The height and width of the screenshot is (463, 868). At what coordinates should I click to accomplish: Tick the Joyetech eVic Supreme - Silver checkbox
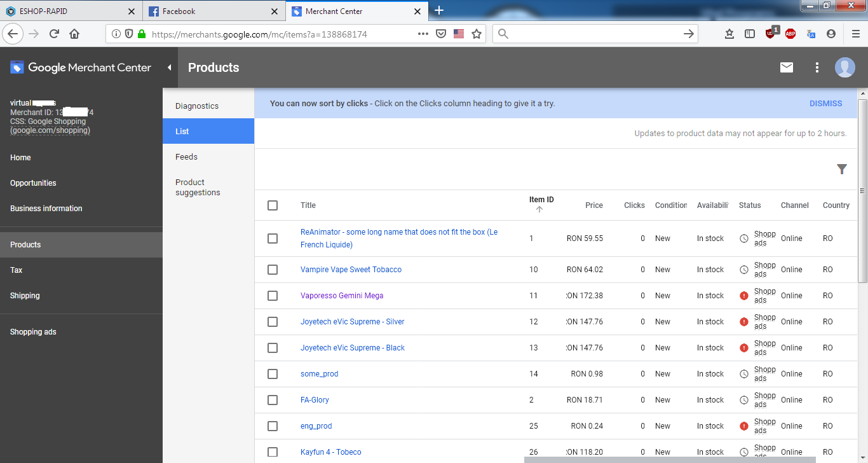[x=273, y=322]
